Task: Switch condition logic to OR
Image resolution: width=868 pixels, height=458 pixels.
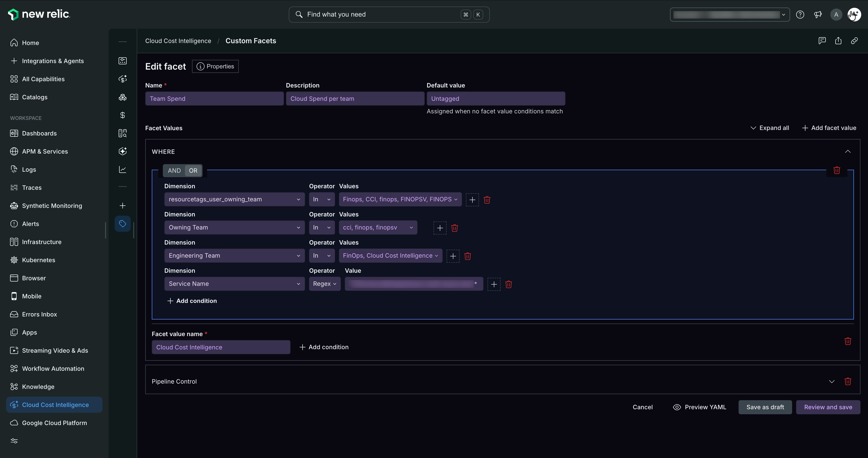Action: [x=193, y=170]
